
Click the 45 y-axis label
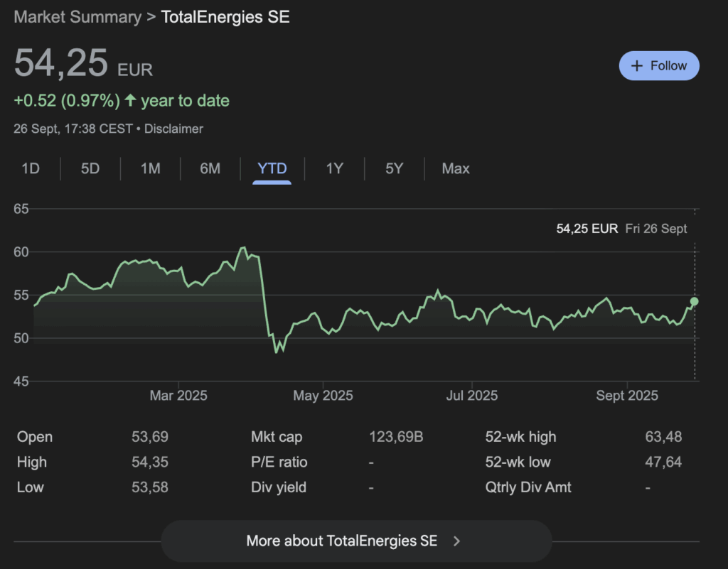pyautogui.click(x=21, y=381)
